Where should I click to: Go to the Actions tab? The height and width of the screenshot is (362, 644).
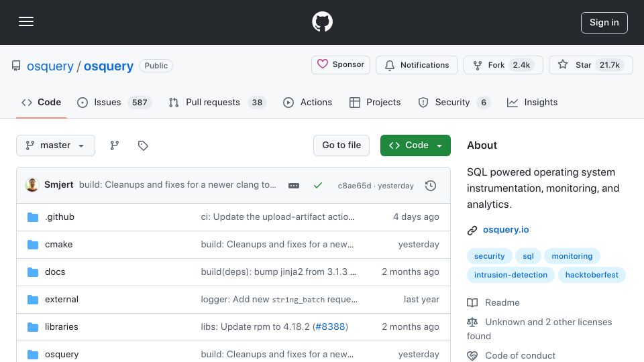(307, 102)
